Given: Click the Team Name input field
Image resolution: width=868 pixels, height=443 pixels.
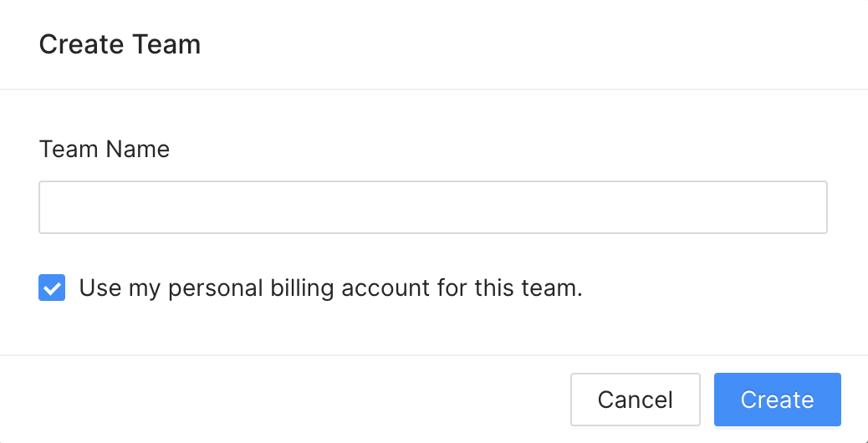Looking at the screenshot, I should (433, 206).
